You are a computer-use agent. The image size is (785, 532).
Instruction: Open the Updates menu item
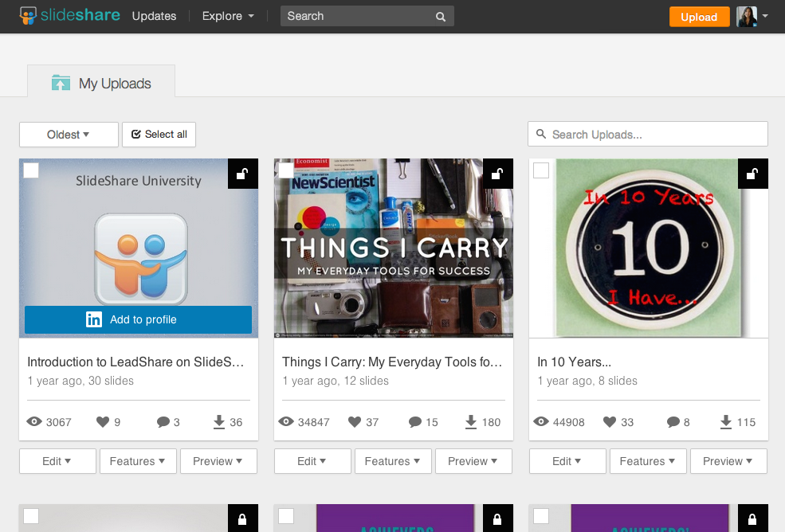click(154, 16)
